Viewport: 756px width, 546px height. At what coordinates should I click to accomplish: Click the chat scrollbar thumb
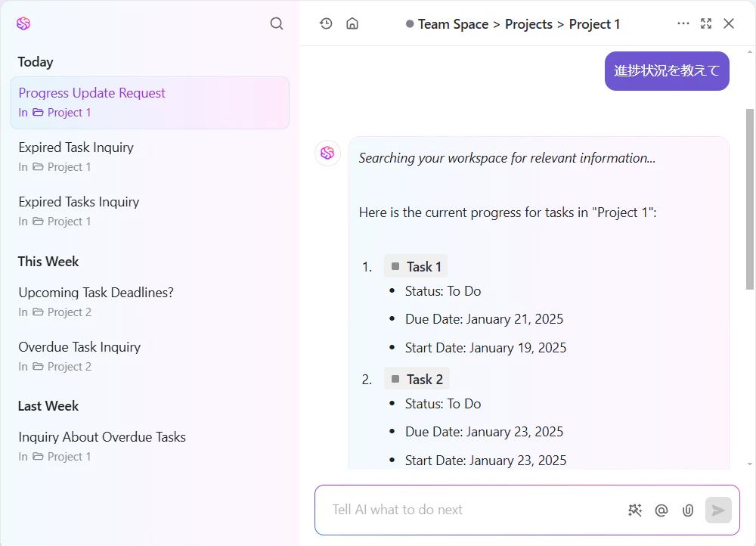click(749, 199)
